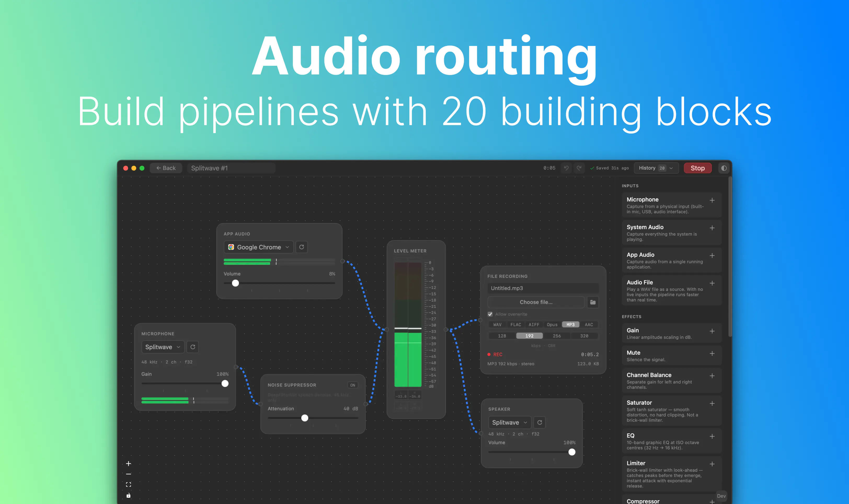
Task: Add a Saturator effect block
Action: click(x=712, y=403)
